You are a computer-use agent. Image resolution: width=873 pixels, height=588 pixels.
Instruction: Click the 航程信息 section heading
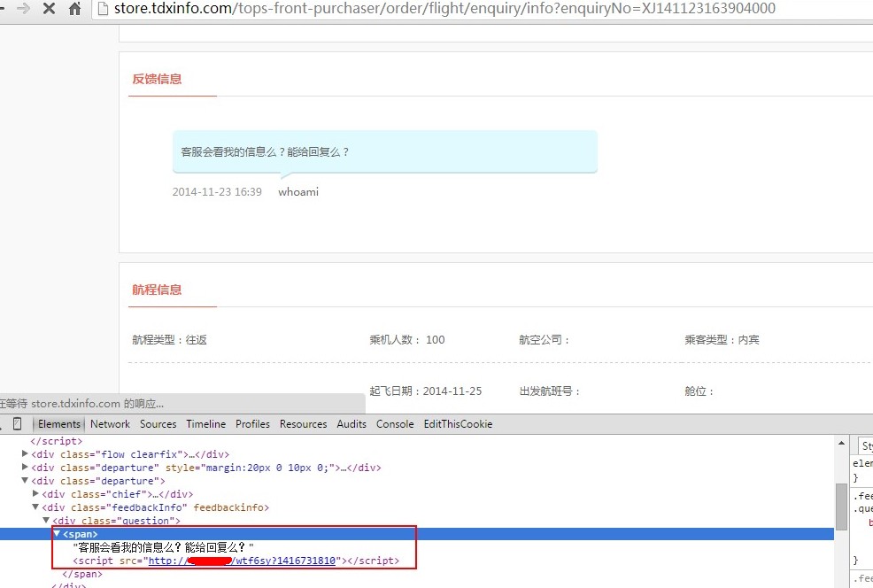157,290
